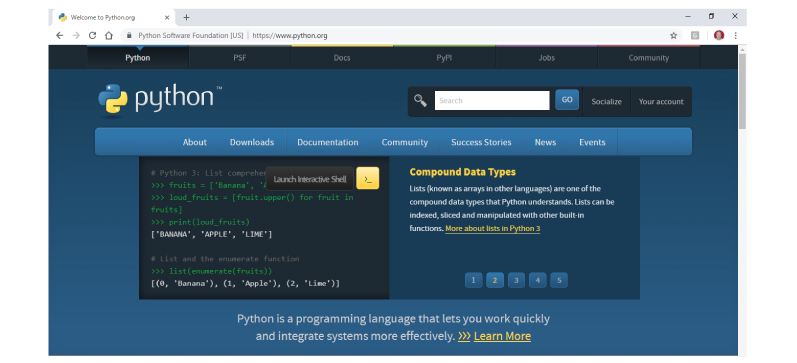Show slide 5 of the code carousel
The width and height of the screenshot is (797, 363).
[559, 280]
